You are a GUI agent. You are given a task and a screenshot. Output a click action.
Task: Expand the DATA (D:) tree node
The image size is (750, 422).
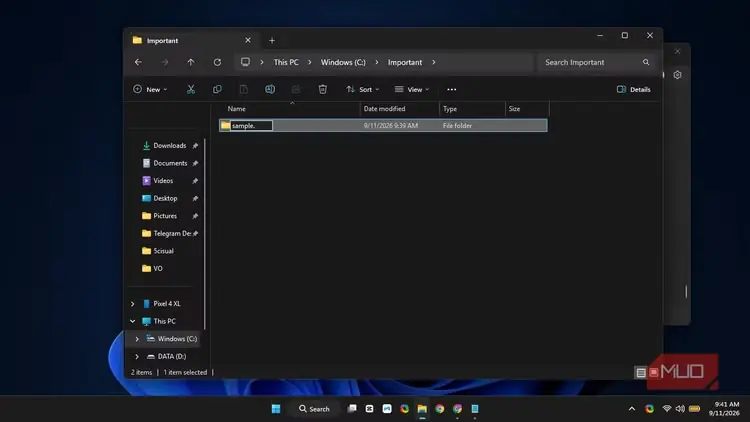[x=137, y=356]
